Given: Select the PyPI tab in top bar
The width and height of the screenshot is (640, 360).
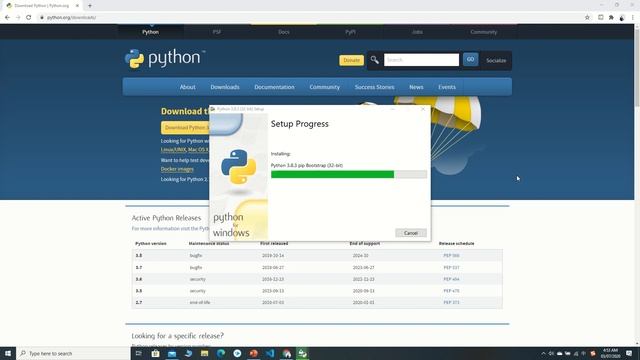Looking at the screenshot, I should tap(350, 32).
